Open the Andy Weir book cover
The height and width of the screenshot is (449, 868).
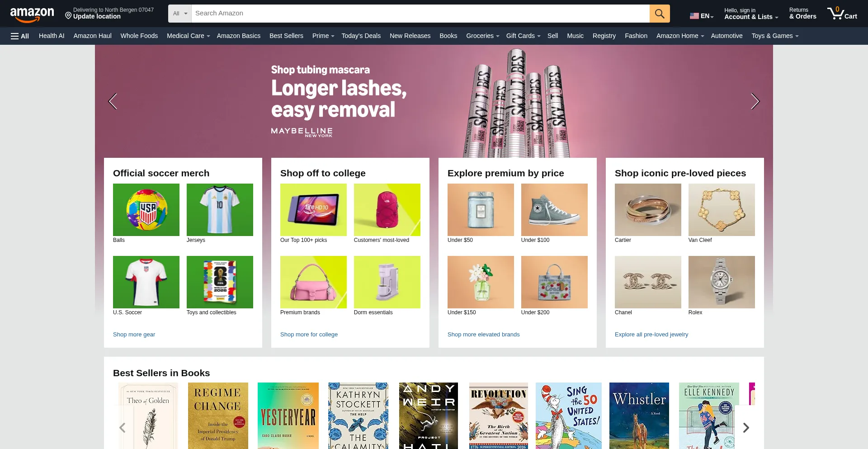pyautogui.click(x=429, y=416)
